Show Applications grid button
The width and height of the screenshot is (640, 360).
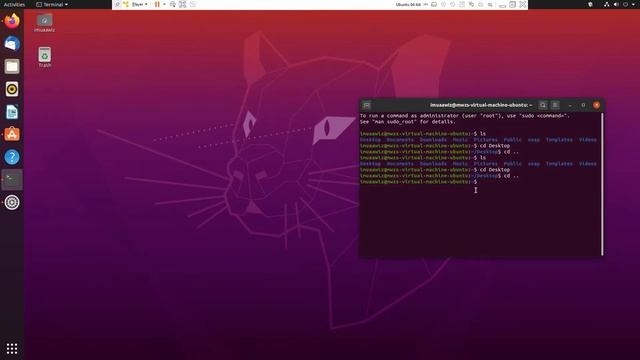click(12, 348)
